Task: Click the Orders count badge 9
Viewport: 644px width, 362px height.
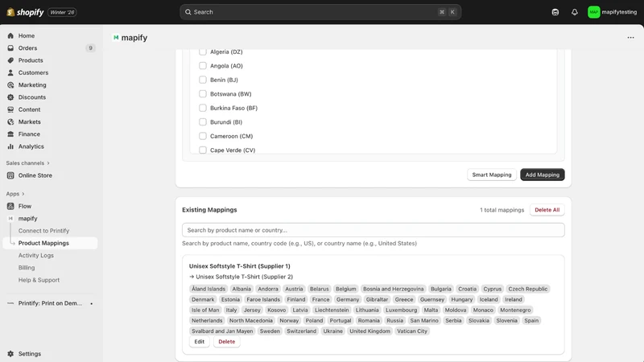Action: [90, 48]
